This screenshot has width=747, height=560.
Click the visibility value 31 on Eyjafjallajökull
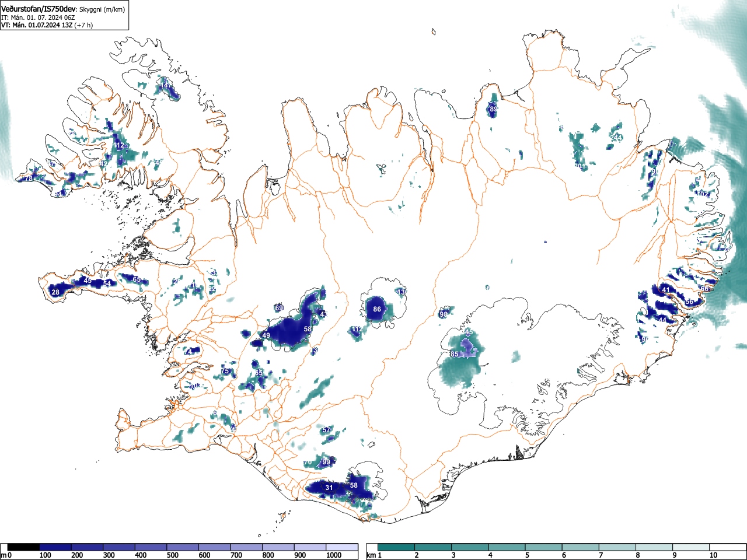(x=329, y=488)
